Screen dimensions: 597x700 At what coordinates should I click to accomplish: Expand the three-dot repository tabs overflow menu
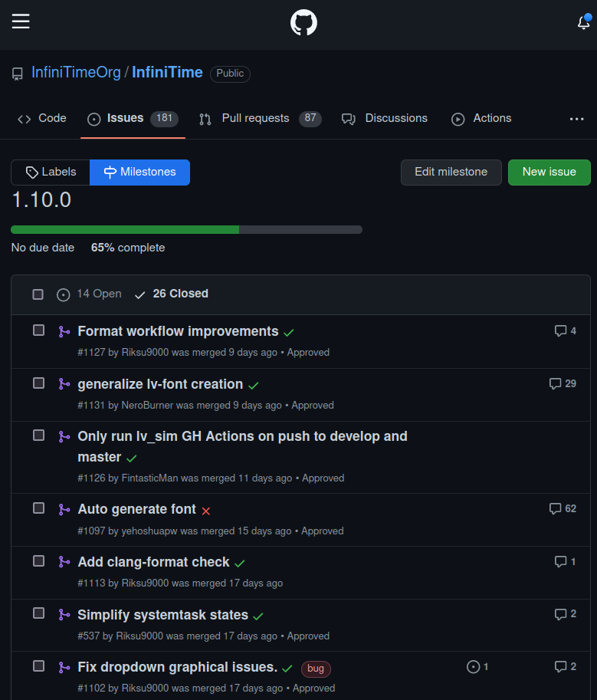pos(577,119)
